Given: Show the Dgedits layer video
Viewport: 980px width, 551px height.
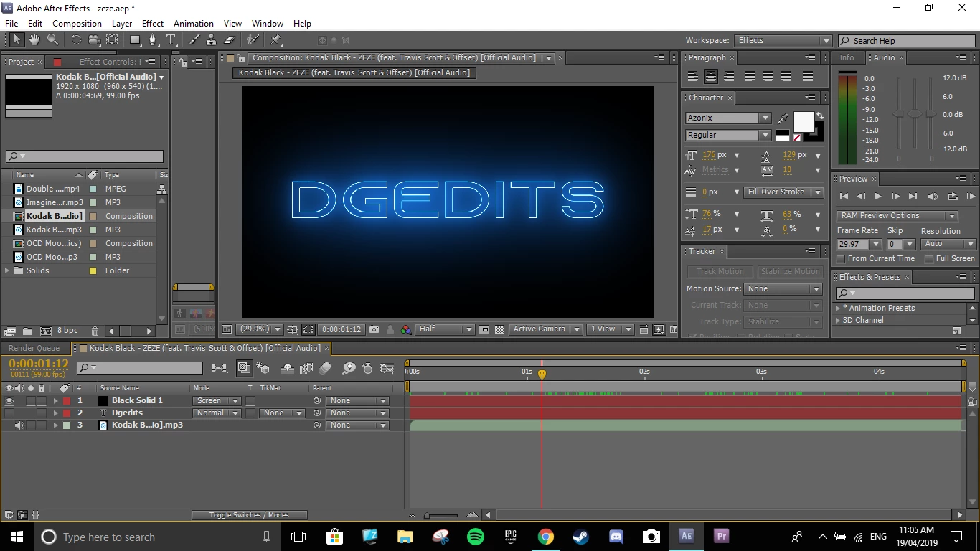Looking at the screenshot, I should pyautogui.click(x=9, y=413).
